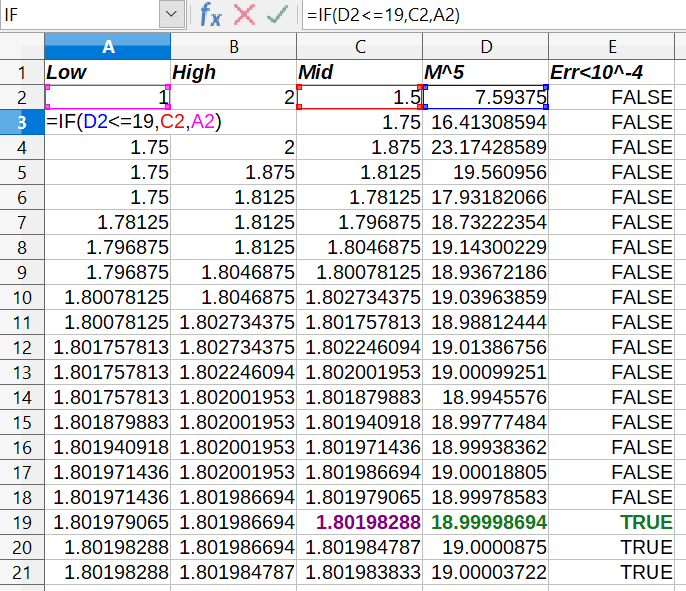
Task: Click cell D9 showing 18.93672186
Action: click(486, 272)
